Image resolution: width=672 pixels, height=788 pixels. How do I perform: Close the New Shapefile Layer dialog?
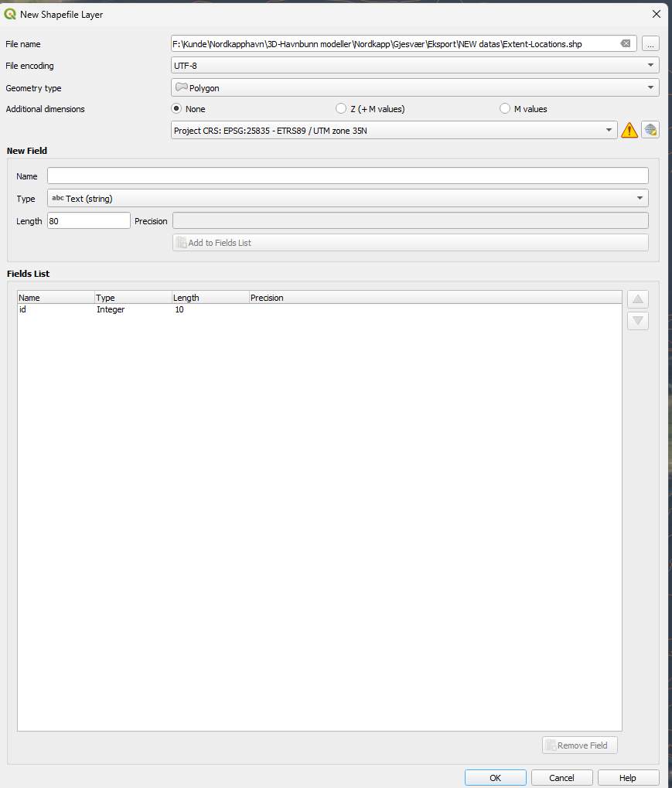[656, 14]
